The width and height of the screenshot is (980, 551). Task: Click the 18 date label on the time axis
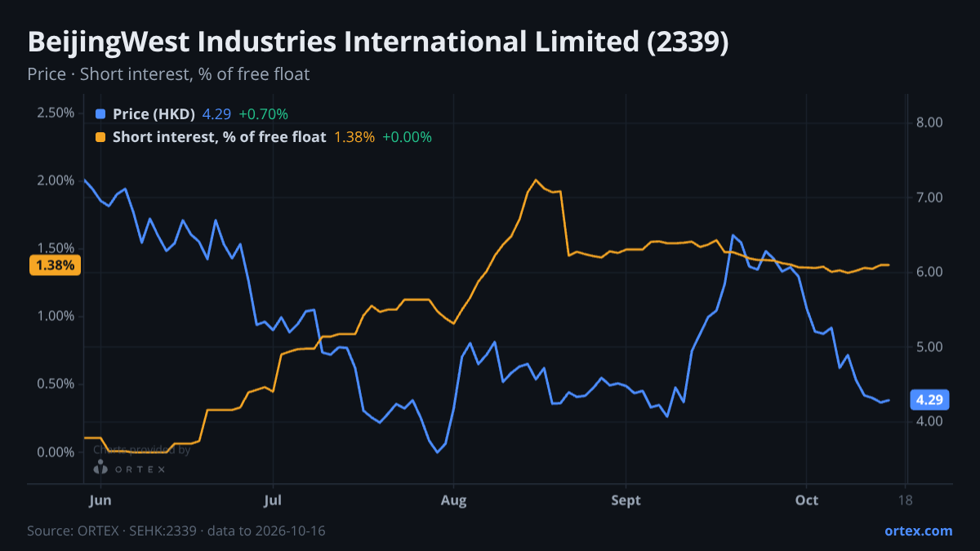[905, 500]
